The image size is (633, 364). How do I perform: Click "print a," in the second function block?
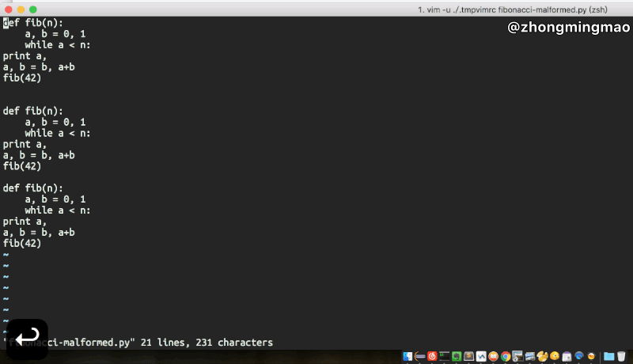[25, 145]
